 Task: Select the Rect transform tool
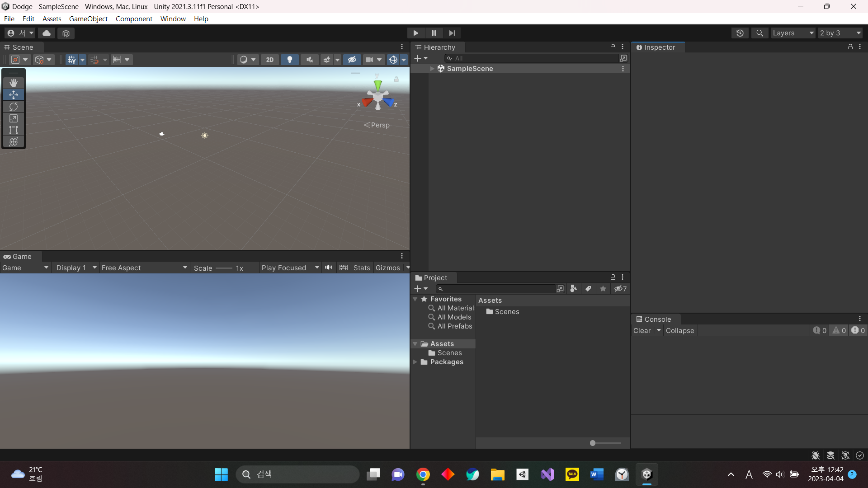[14, 130]
